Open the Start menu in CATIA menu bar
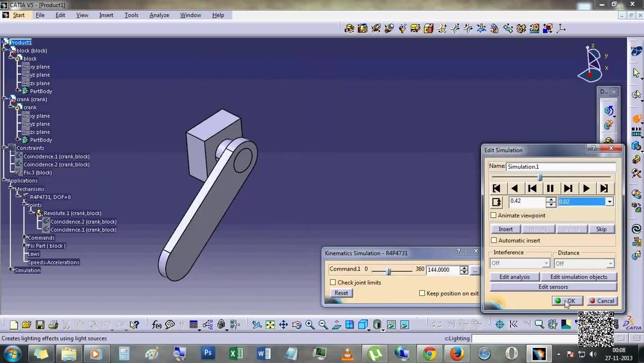 [19, 15]
